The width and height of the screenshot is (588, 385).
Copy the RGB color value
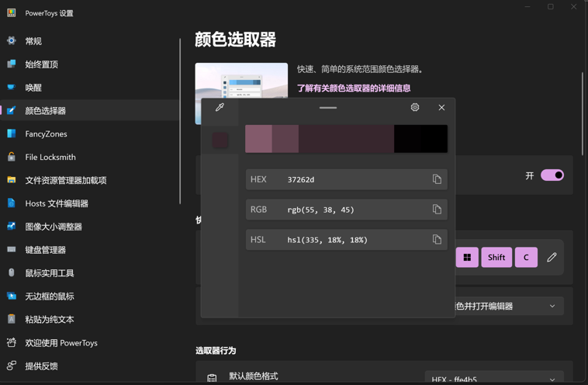coord(437,210)
